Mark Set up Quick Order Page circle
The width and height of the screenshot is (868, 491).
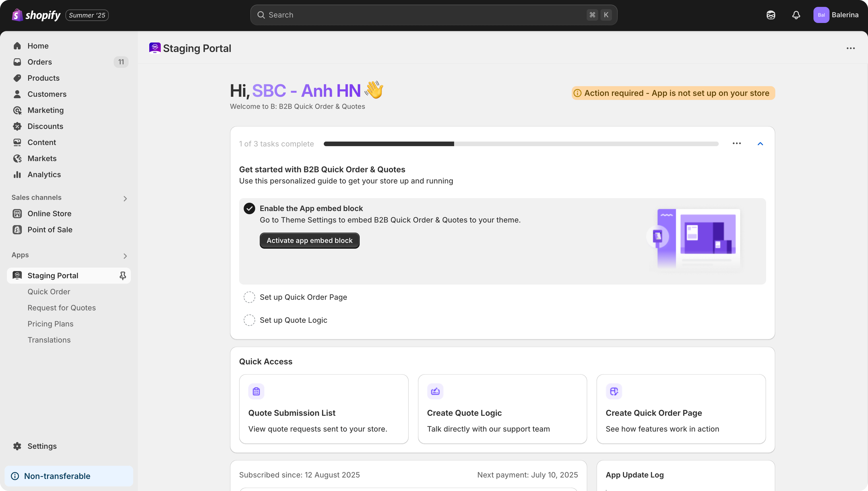coord(249,297)
